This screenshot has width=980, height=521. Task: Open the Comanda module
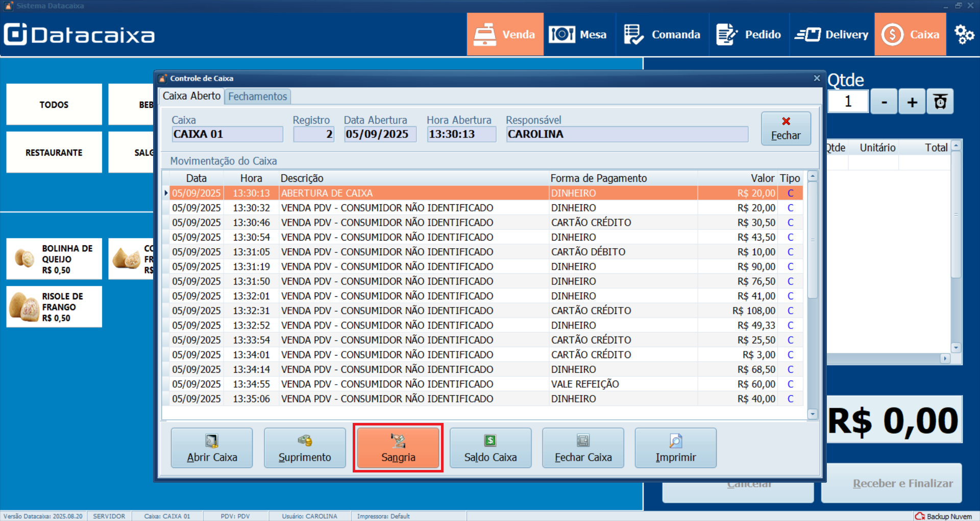(x=662, y=35)
